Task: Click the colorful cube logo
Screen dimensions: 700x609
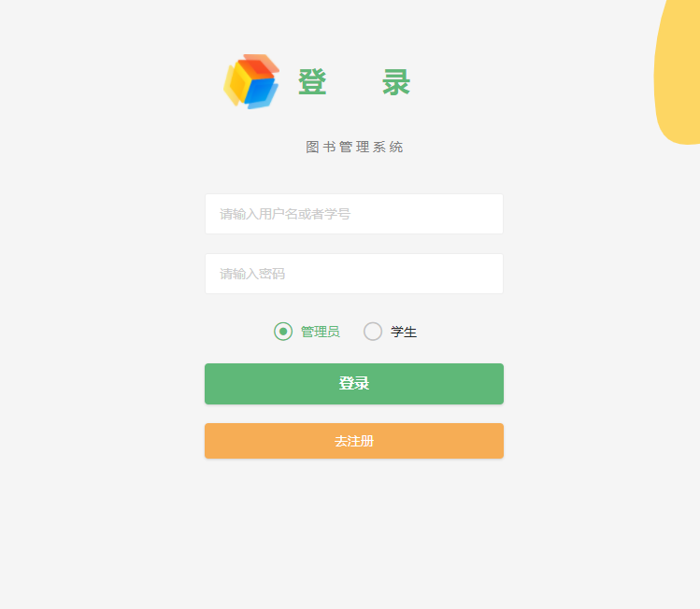Action: tap(251, 81)
